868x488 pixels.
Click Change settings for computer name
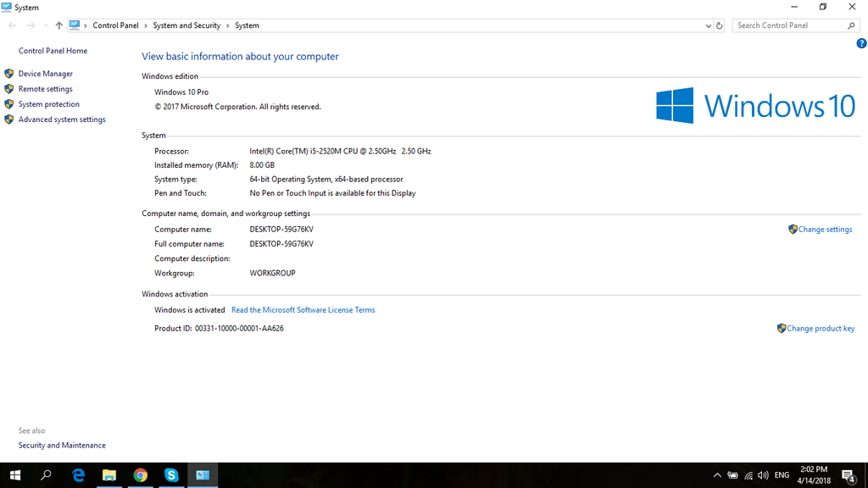coord(825,229)
